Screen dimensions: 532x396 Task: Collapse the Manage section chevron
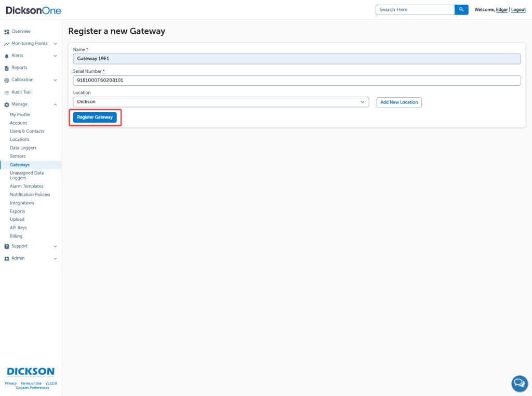[55, 104]
